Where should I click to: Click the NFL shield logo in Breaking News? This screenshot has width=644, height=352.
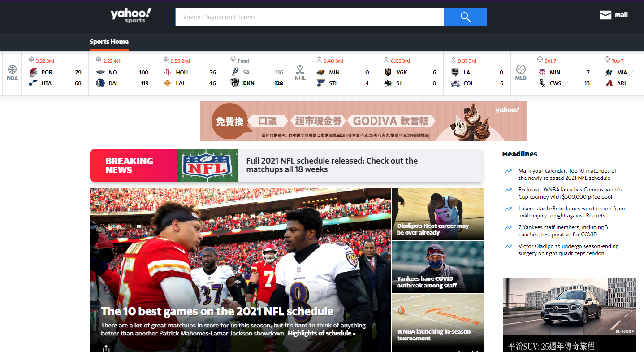tap(207, 165)
